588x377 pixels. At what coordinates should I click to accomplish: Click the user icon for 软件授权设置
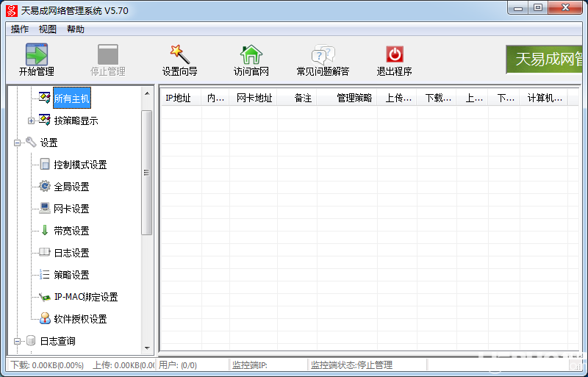[45, 318]
